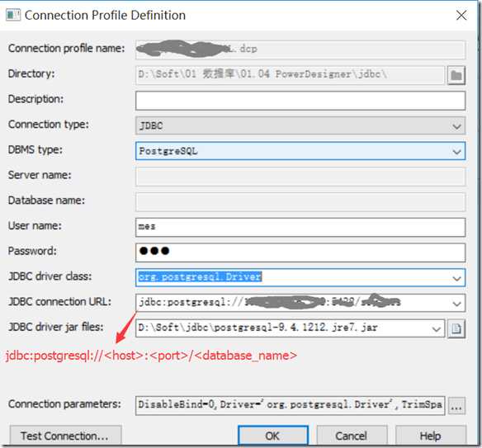Click the browse file icon for JDBC driver jar files
Image resolution: width=482 pixels, height=448 pixels.
tap(456, 328)
